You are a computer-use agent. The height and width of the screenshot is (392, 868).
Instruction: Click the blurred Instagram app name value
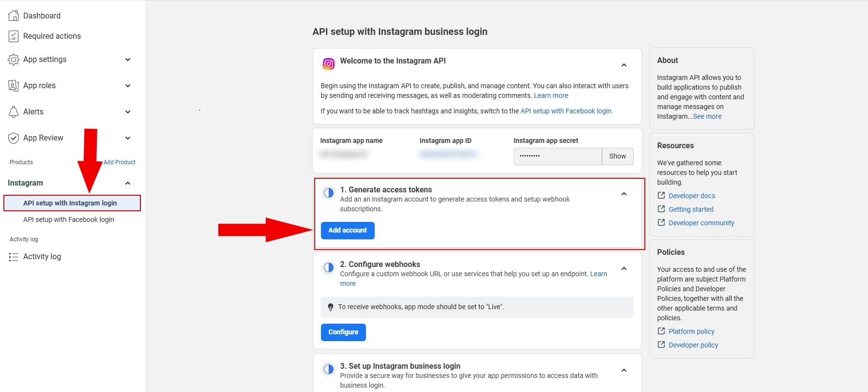click(x=344, y=154)
